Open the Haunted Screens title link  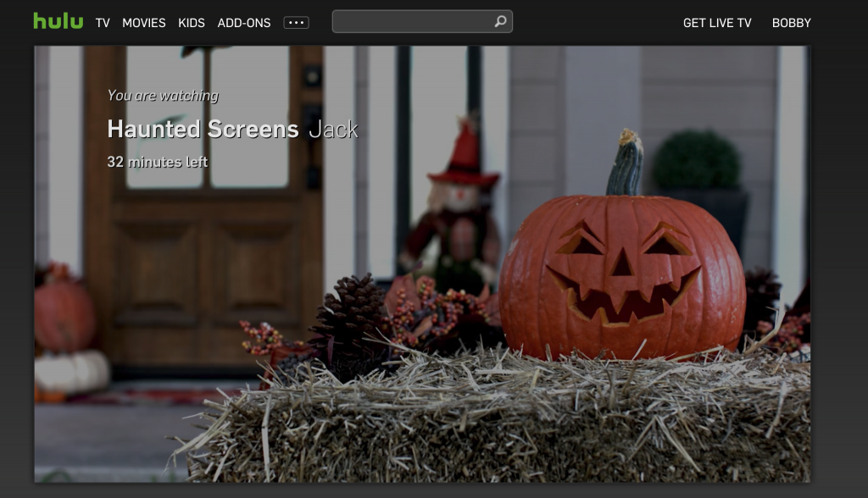pyautogui.click(x=204, y=129)
